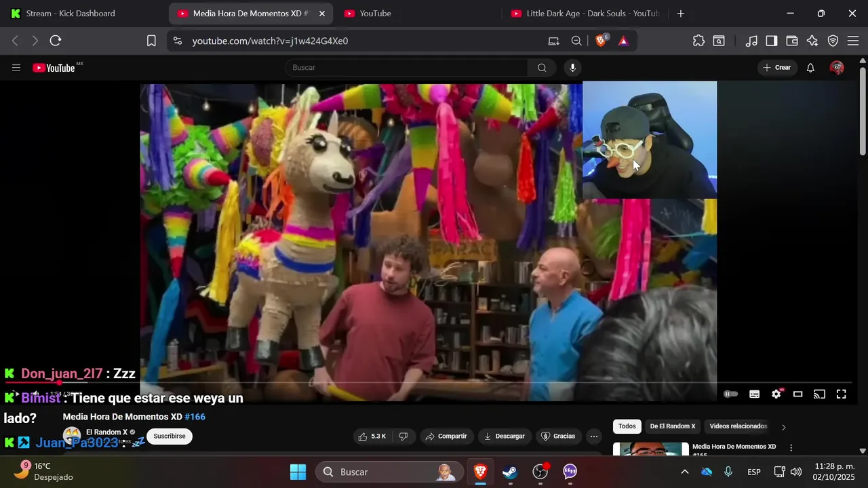Screen dimensions: 868x488
Task: Click the Descargar button
Action: (x=504, y=436)
